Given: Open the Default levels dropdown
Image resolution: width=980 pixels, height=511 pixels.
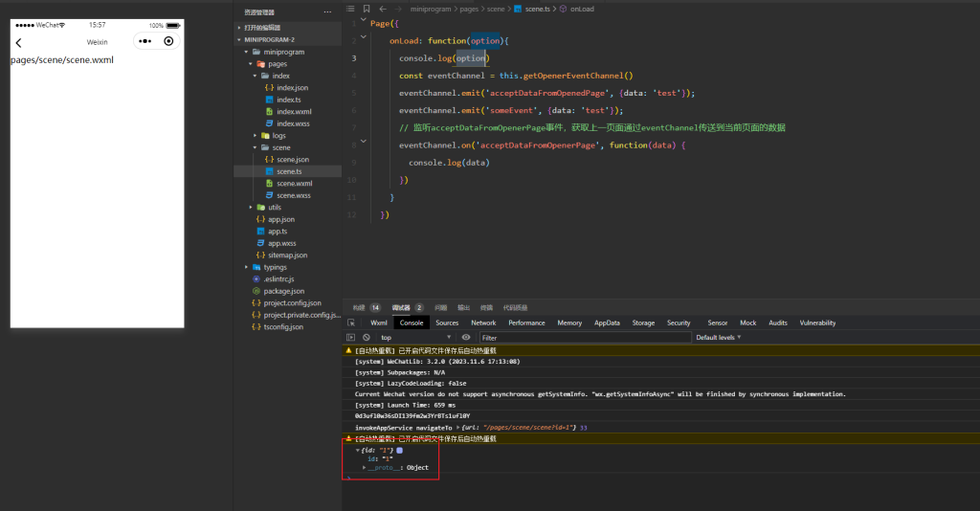Looking at the screenshot, I should [719, 337].
